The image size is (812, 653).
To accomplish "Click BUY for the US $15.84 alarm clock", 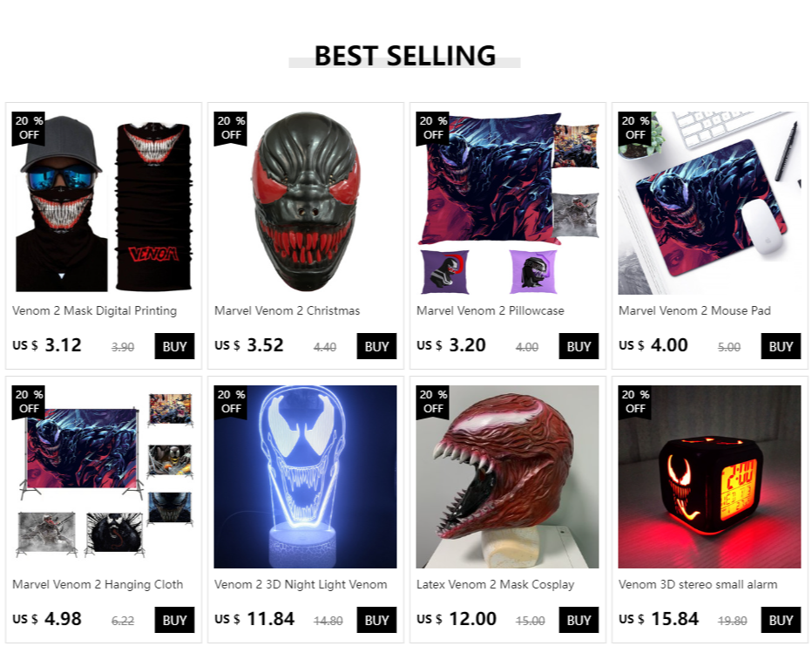I will tap(781, 620).
